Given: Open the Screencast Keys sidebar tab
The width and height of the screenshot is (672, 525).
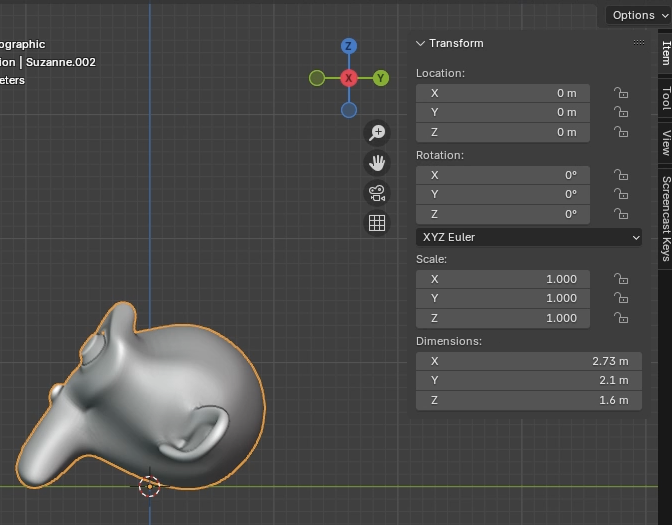Looking at the screenshot, I should point(666,219).
